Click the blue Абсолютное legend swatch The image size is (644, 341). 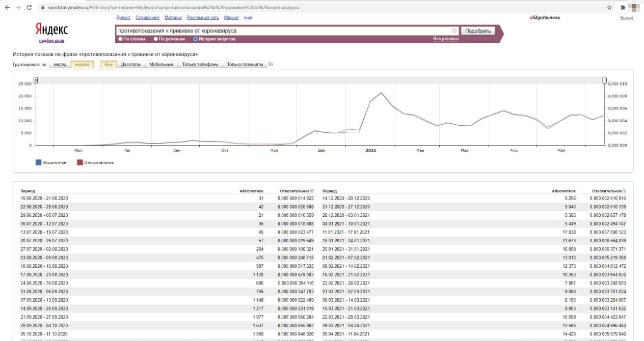point(38,163)
